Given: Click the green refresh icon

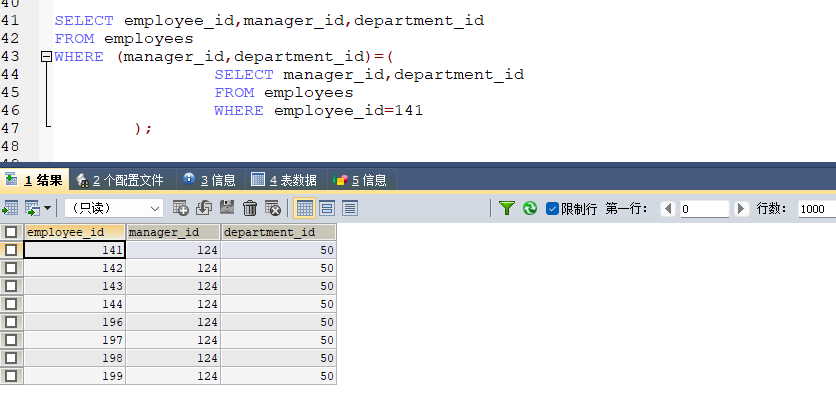Looking at the screenshot, I should [x=530, y=208].
